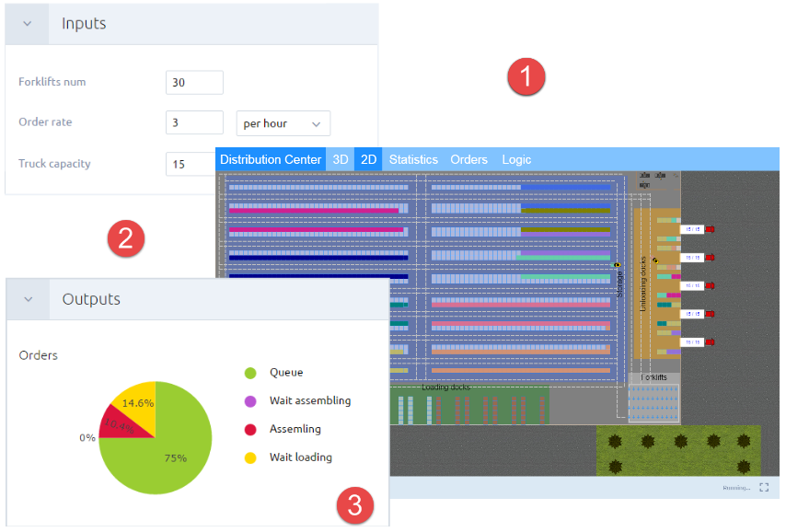Click the bottom red truck at unloading docks
The image size is (786, 532).
tap(710, 341)
